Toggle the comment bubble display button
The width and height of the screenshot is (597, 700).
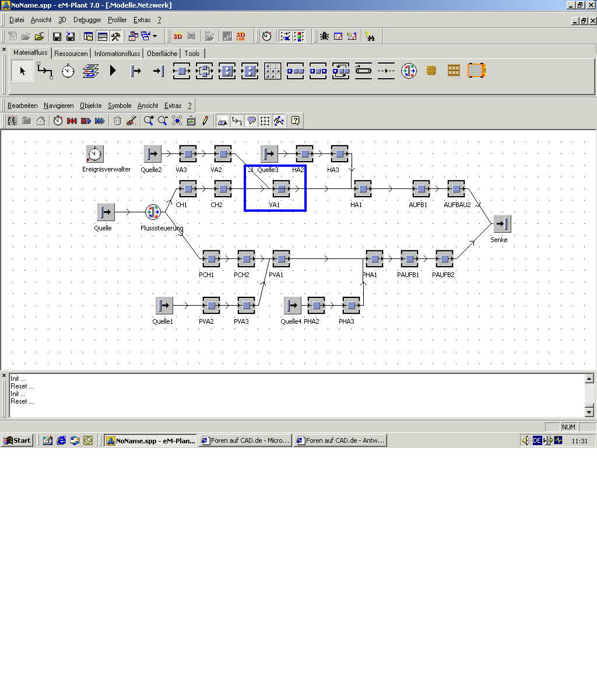251,121
